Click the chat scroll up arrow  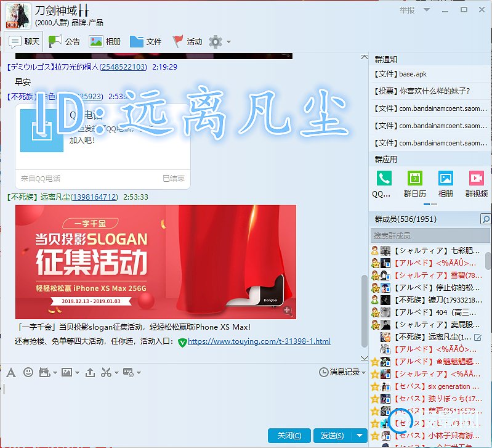point(365,57)
